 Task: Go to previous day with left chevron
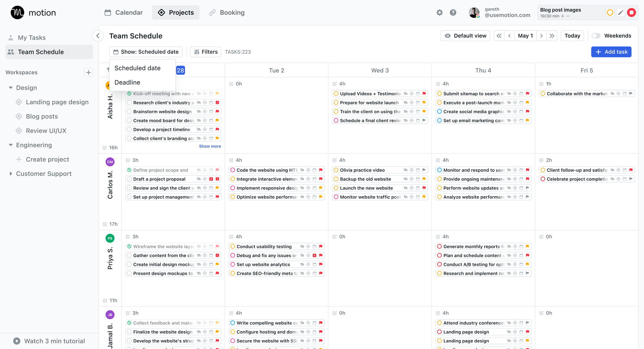(x=509, y=36)
